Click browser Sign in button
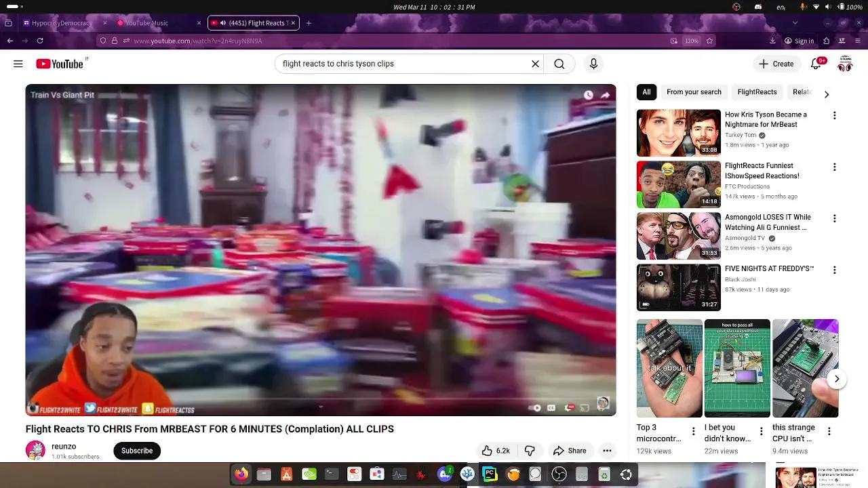The image size is (868, 488). 799,41
